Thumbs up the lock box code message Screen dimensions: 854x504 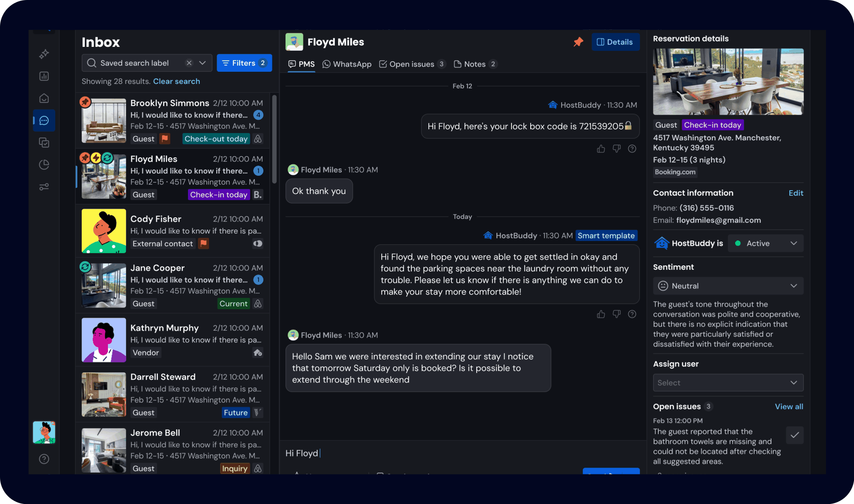(x=601, y=149)
